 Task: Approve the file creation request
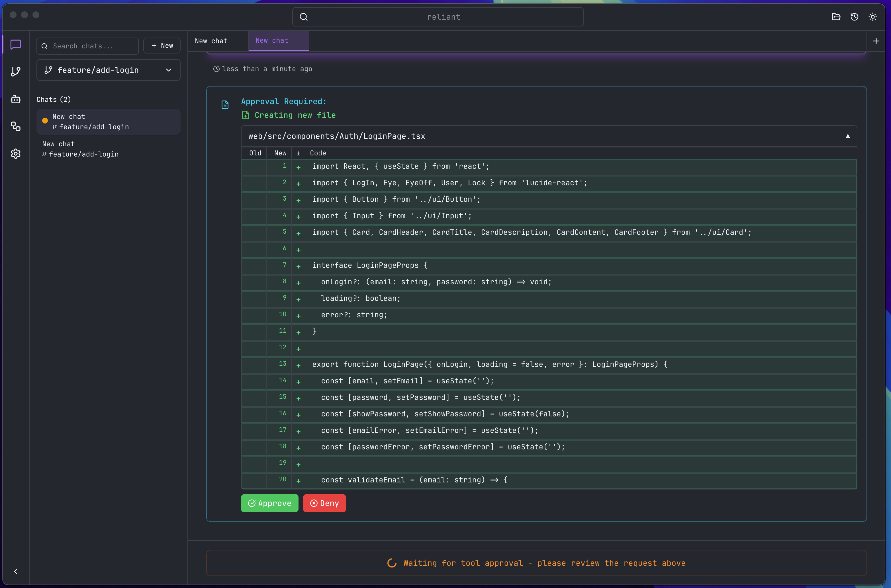tap(269, 503)
